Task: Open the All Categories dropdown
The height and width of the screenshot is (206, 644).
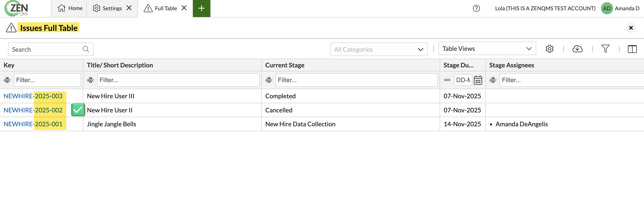Action: point(378,49)
